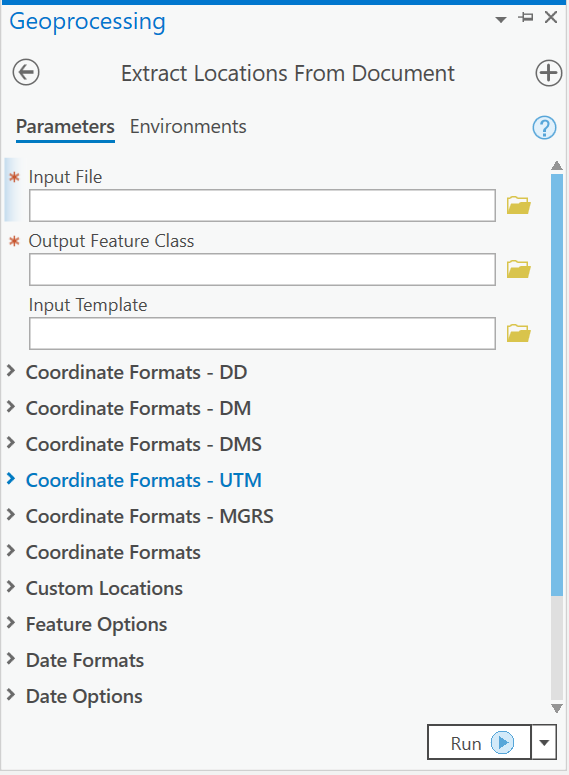Open Geoprocessing pane options arrow
Viewport: 569px width, 775px height.
(x=501, y=20)
